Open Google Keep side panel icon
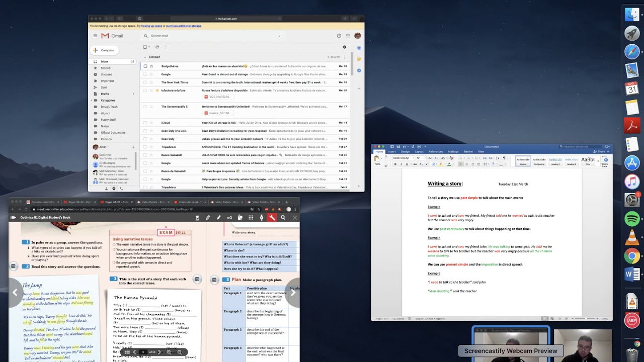Screen dimensions: 644x362 pos(359,59)
